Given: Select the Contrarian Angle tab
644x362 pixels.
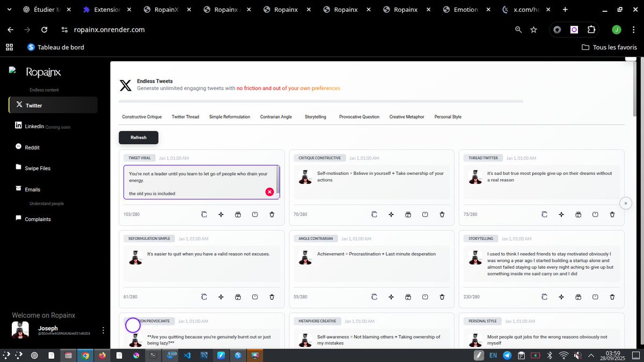Looking at the screenshot, I should [x=276, y=116].
